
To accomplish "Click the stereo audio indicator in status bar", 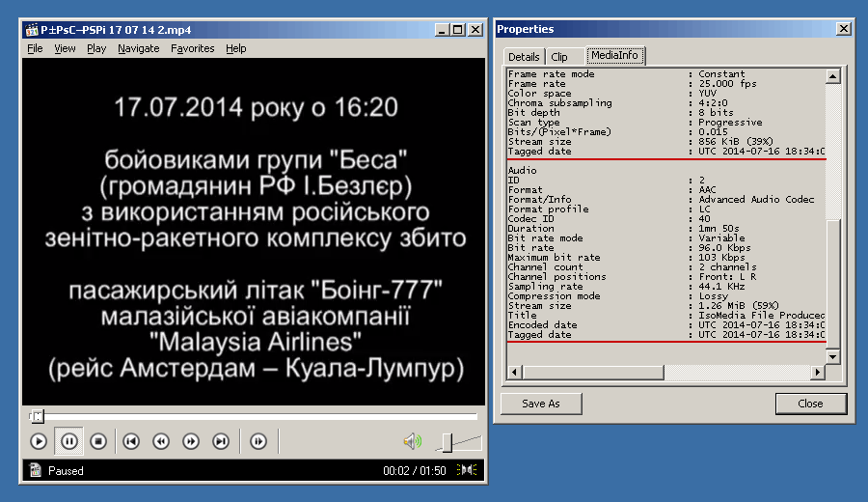I will coord(467,470).
